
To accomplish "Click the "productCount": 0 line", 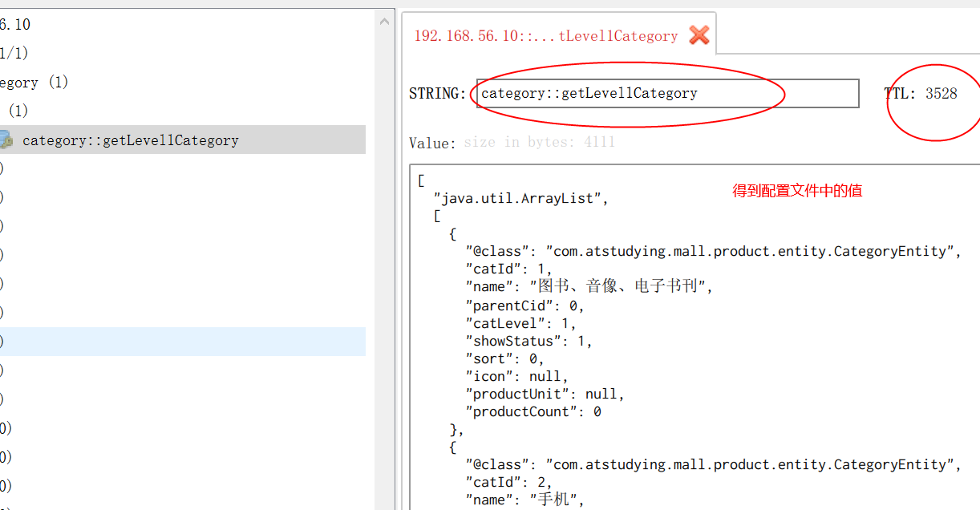I will [x=533, y=411].
